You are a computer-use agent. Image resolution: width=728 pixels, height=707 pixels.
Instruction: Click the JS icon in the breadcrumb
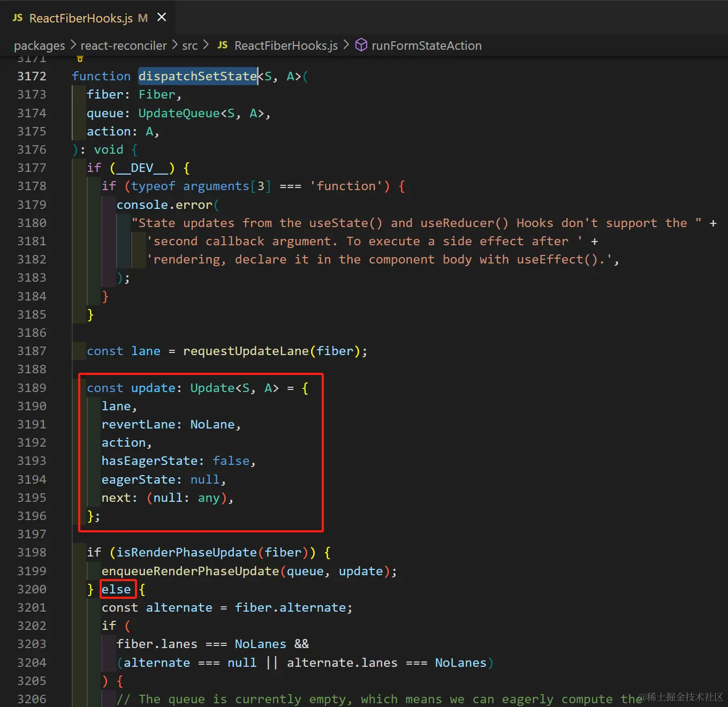(x=223, y=45)
